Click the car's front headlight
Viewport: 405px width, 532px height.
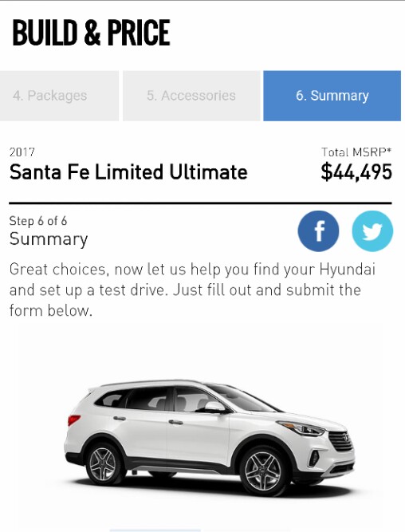pyautogui.click(x=301, y=428)
